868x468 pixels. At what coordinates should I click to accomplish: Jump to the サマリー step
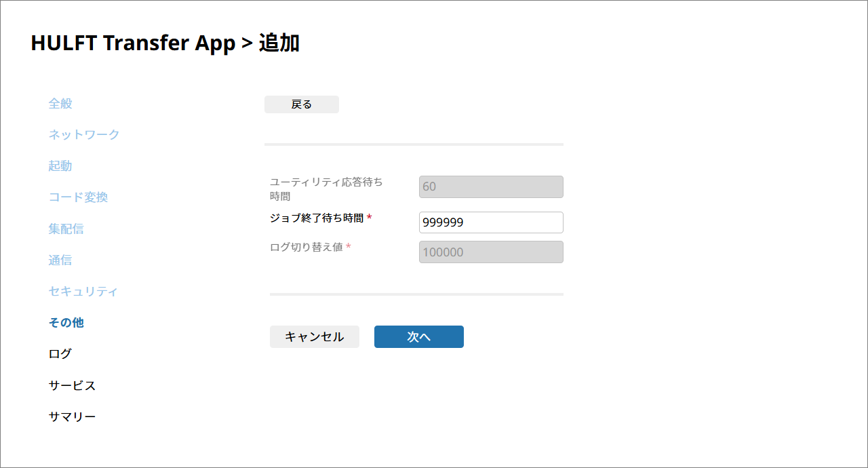pyautogui.click(x=72, y=417)
